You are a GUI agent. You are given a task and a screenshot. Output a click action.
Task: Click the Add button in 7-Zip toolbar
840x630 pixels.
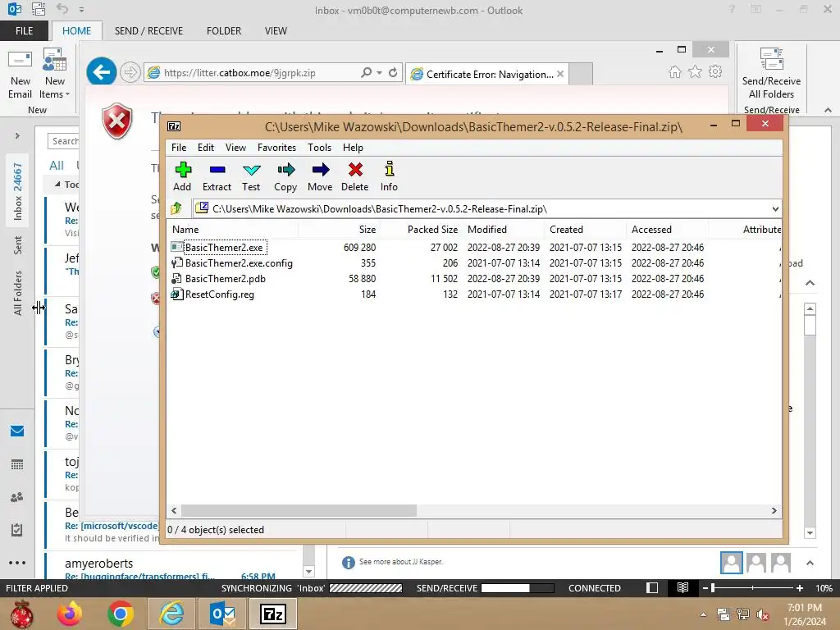coord(182,177)
